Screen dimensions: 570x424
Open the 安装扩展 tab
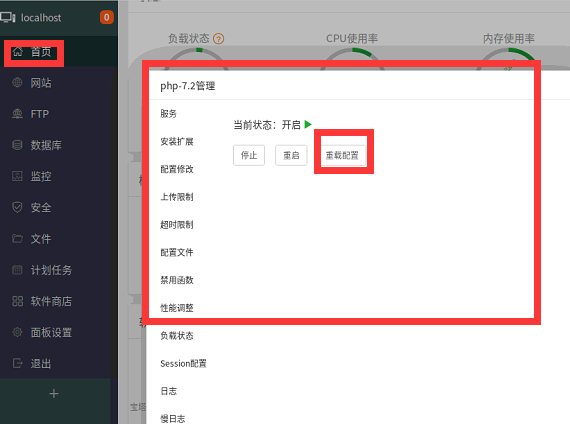[177, 141]
